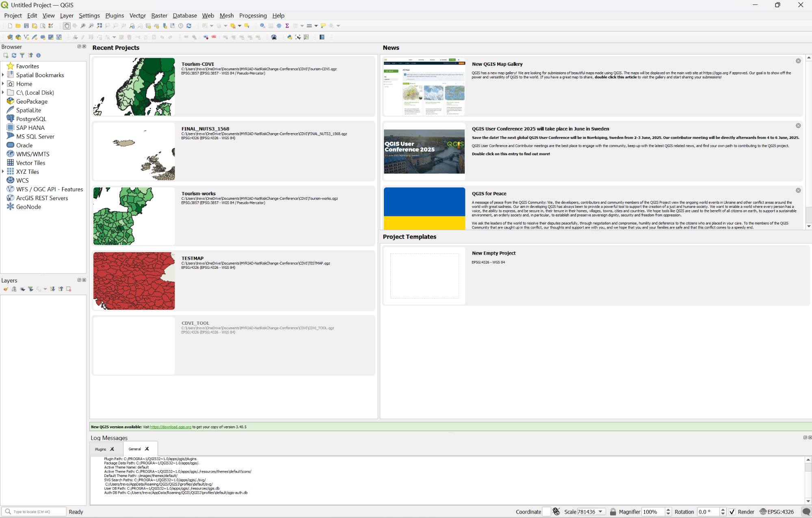Click the New Project toolbar icon

pyautogui.click(x=10, y=26)
